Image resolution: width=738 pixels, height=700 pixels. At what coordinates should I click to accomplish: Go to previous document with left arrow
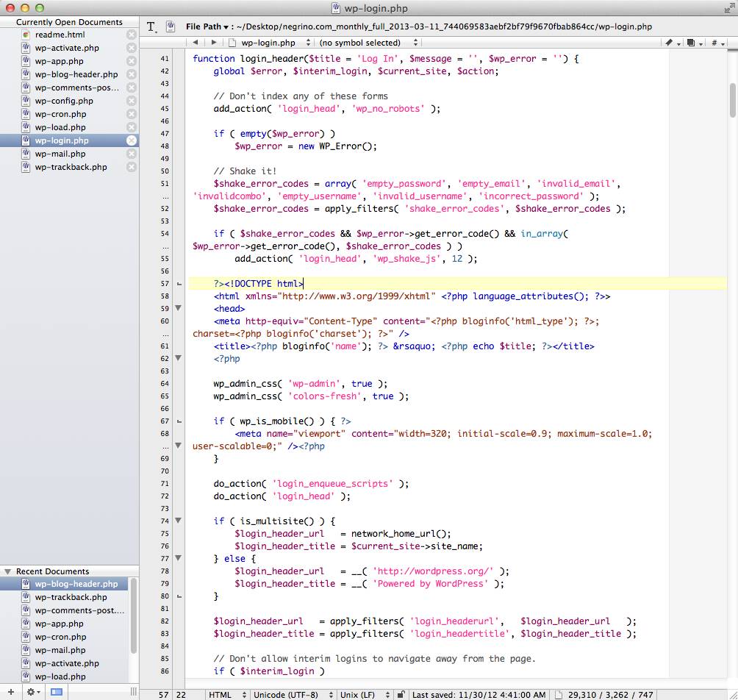[x=196, y=43]
